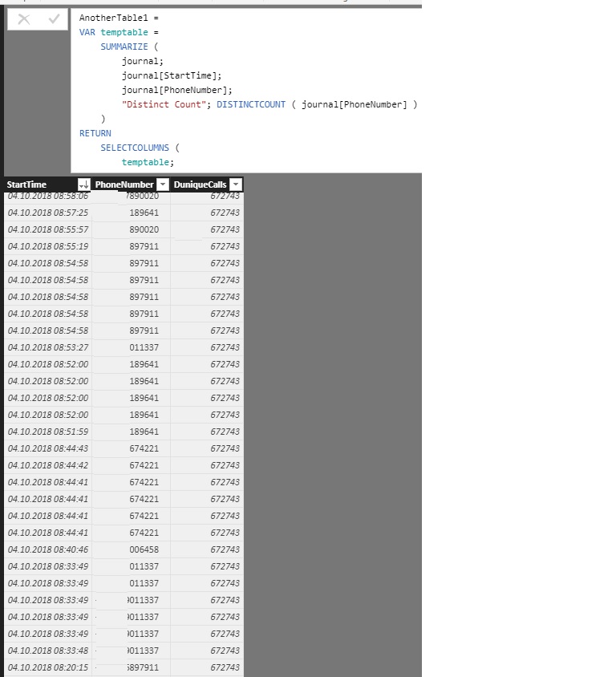
Task: Open the StartTime column sort dropdown
Action: pos(83,184)
